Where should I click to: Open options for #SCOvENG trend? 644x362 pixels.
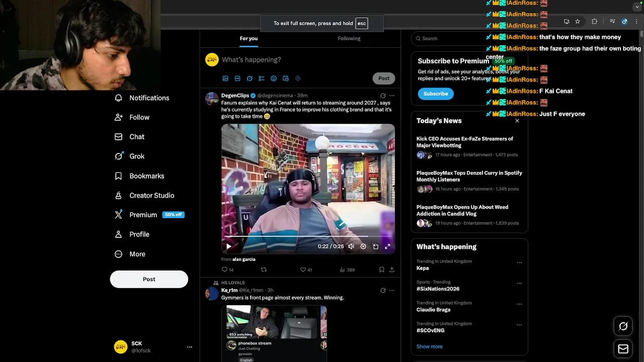click(x=519, y=325)
